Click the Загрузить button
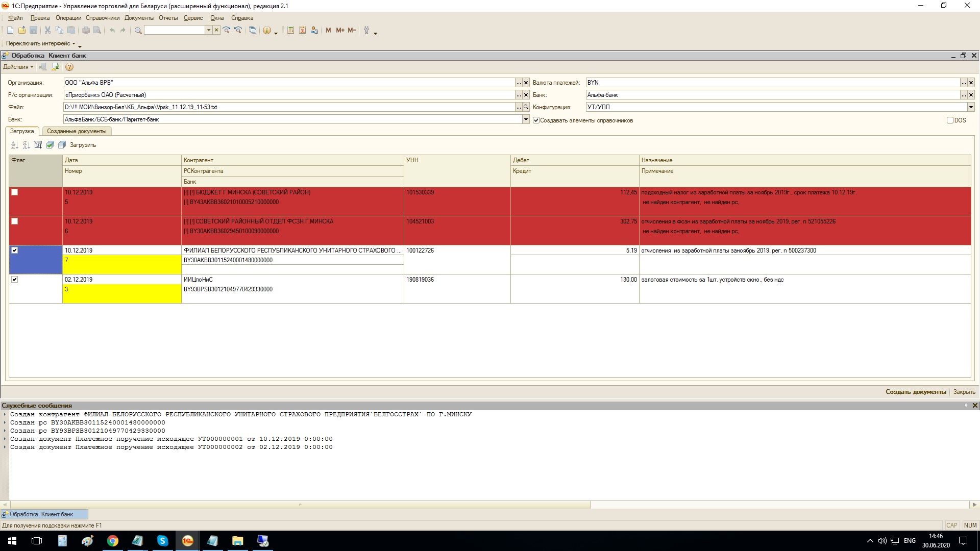 [83, 145]
